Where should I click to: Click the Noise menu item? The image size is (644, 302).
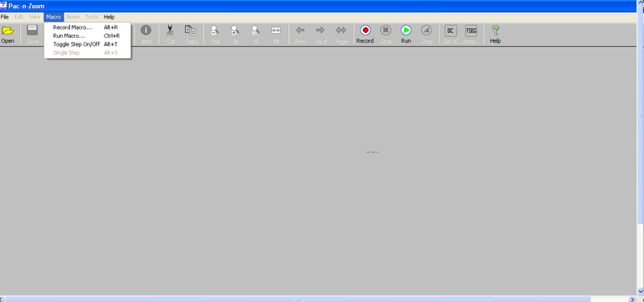point(72,17)
